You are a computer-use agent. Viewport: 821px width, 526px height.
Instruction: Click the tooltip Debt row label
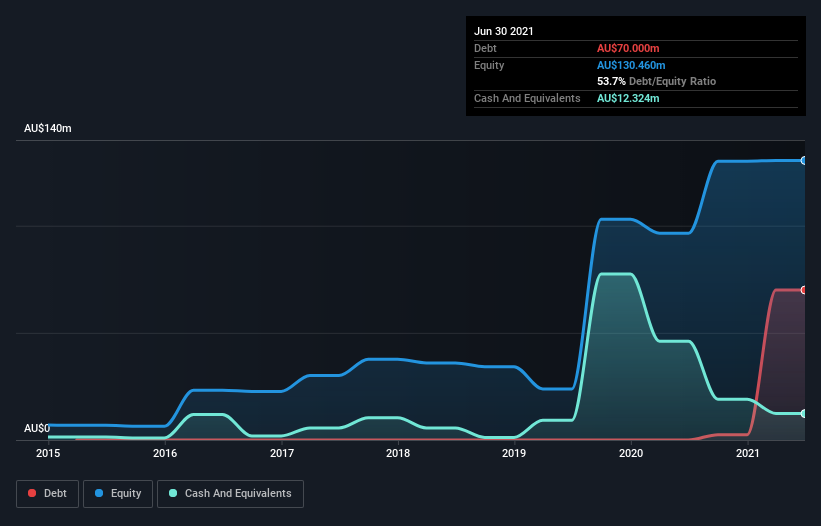pyautogui.click(x=485, y=48)
